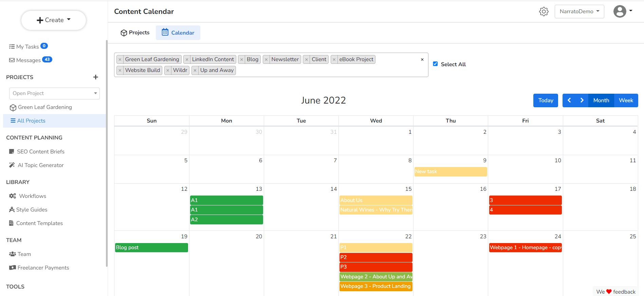
Task: Expand the Open Project combo box
Action: coord(54,93)
